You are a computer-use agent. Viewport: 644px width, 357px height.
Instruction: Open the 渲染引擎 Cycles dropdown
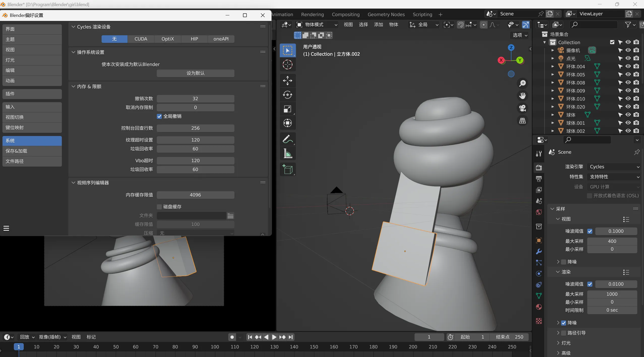click(614, 167)
